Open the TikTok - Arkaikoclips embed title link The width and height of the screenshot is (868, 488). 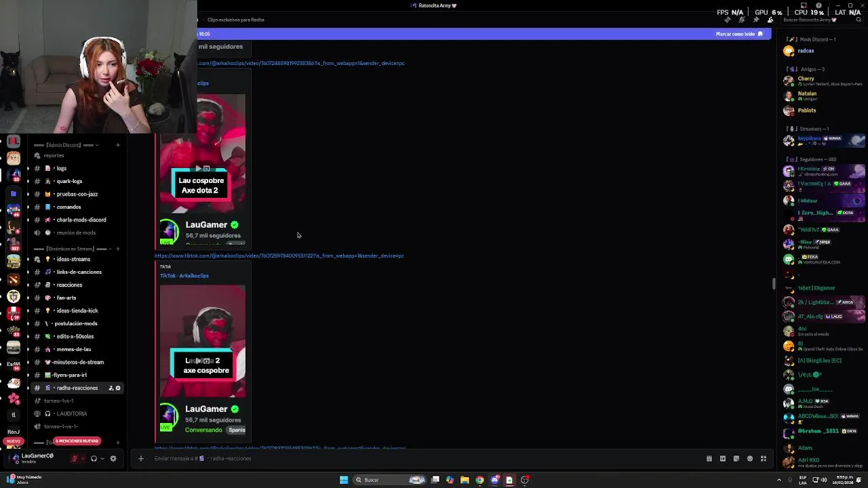tap(184, 276)
